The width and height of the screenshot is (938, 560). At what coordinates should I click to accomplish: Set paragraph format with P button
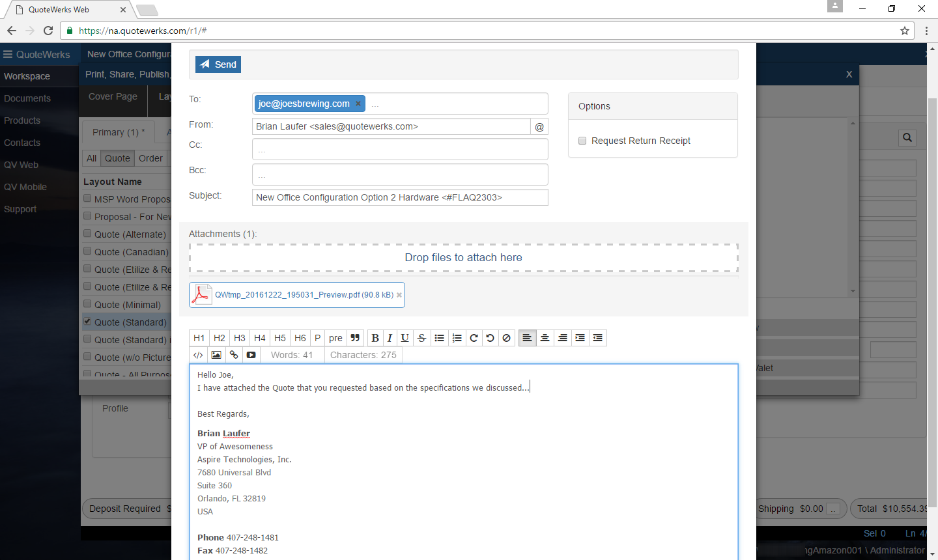pyautogui.click(x=318, y=338)
